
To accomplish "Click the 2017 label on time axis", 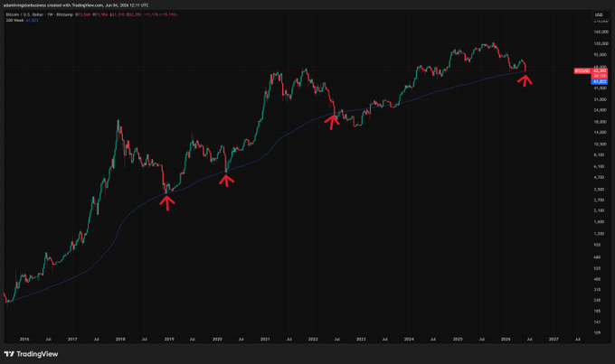I will (72, 340).
